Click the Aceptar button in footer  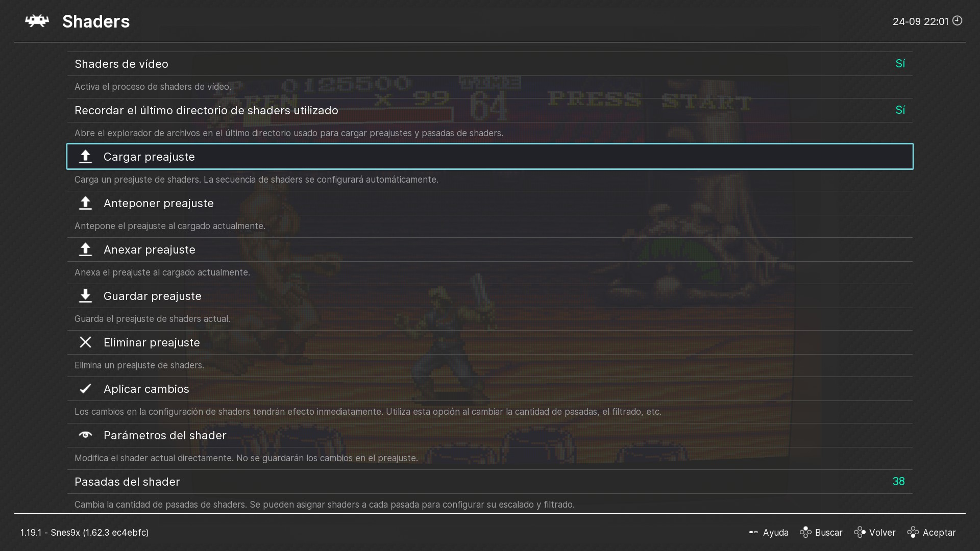point(931,532)
